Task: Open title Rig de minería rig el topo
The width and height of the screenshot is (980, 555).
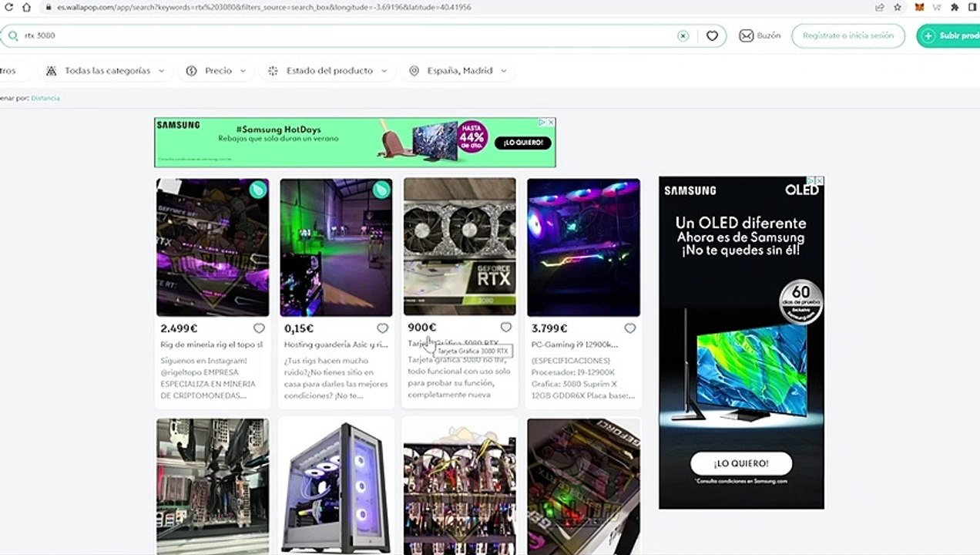Action: pyautogui.click(x=212, y=345)
